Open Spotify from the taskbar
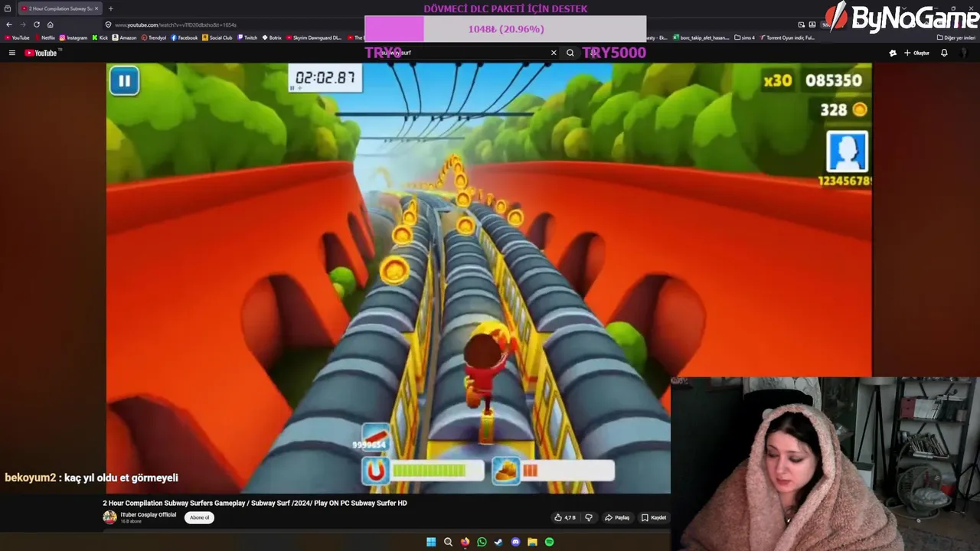Screen dimensions: 980x551 pos(549,542)
